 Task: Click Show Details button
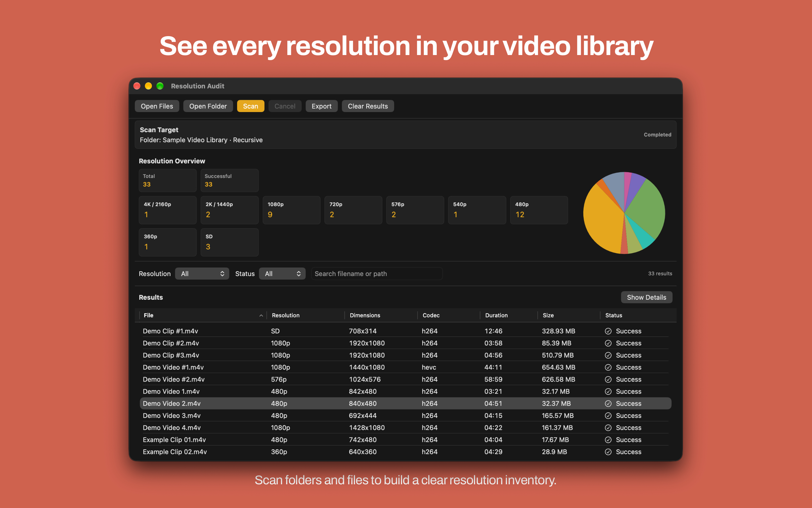click(x=646, y=297)
